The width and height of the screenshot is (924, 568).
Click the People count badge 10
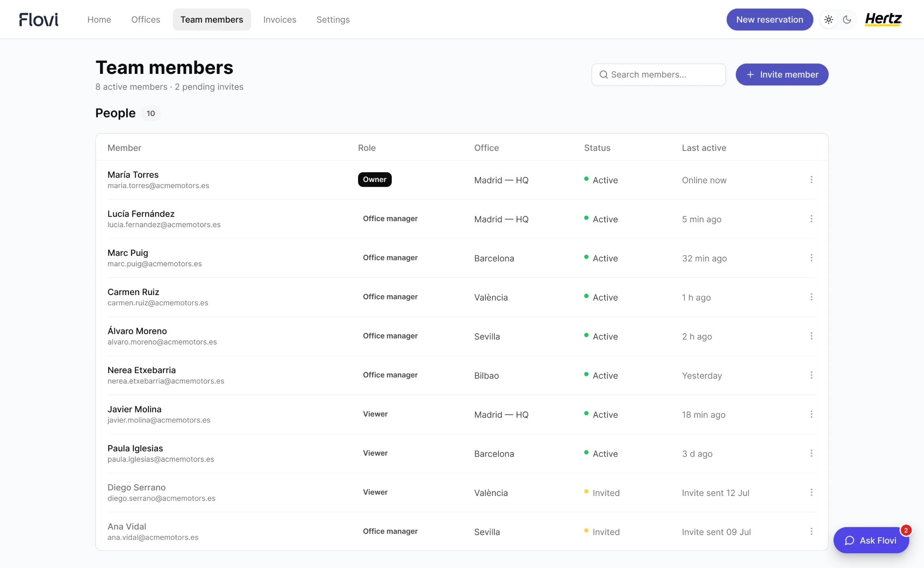click(151, 113)
